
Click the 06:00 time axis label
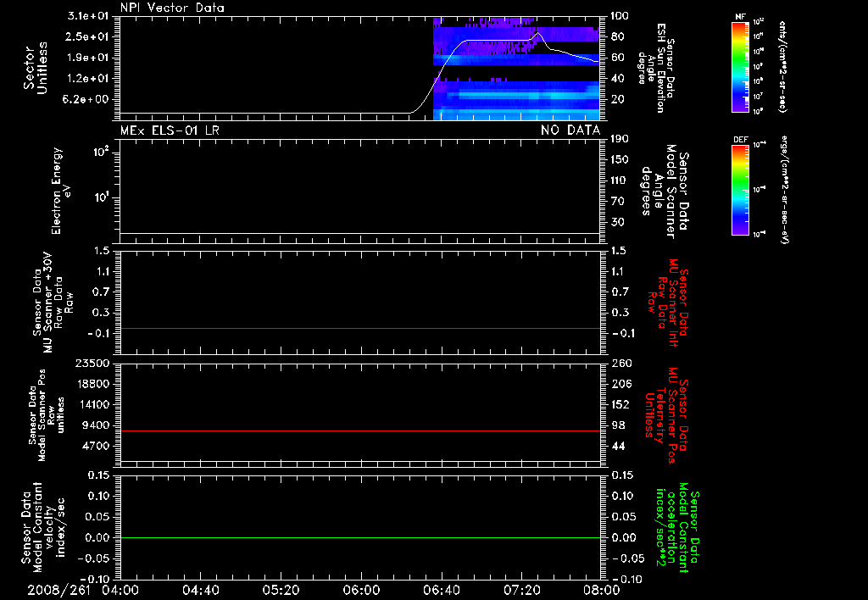(361, 590)
